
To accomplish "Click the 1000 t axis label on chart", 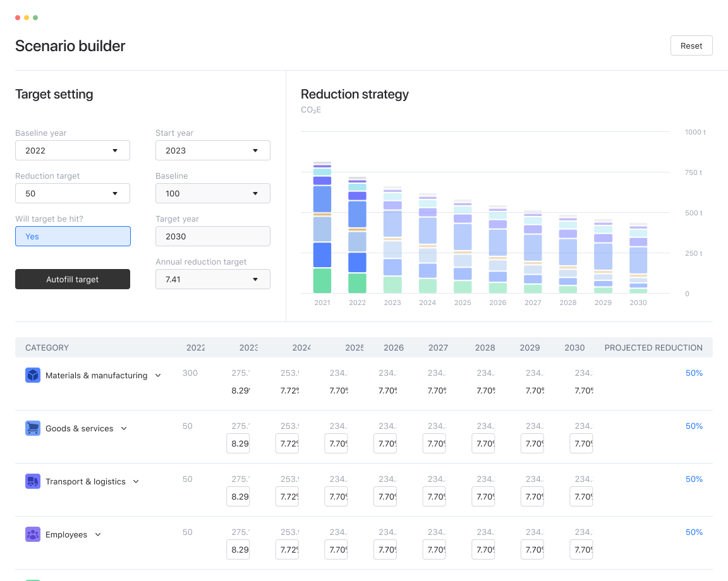I will (694, 132).
